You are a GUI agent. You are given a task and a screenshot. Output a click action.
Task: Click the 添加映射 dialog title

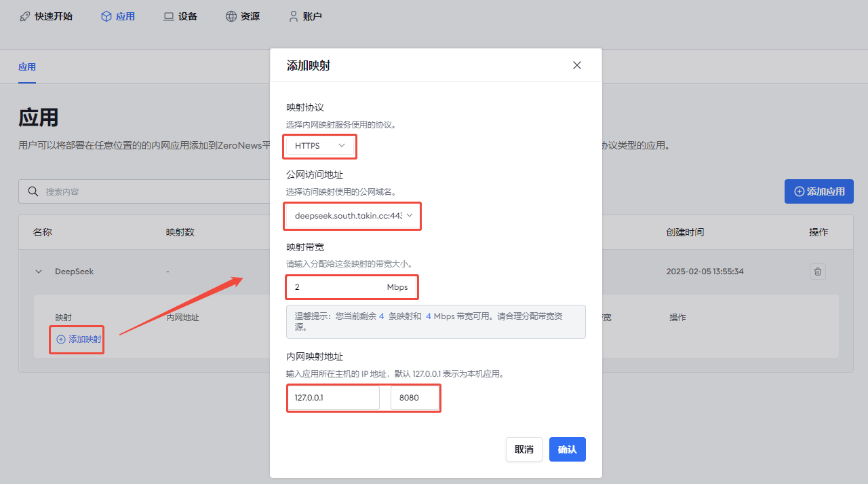(309, 66)
